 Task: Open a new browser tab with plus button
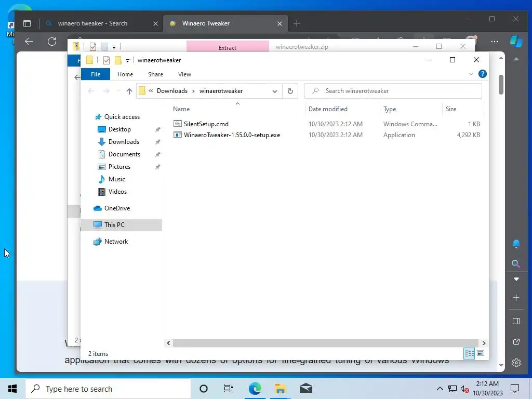click(297, 23)
